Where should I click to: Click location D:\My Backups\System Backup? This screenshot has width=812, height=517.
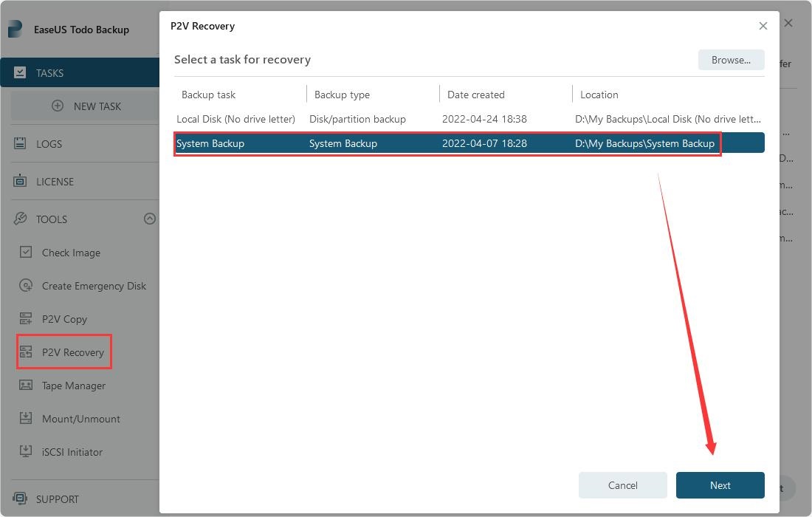644,143
